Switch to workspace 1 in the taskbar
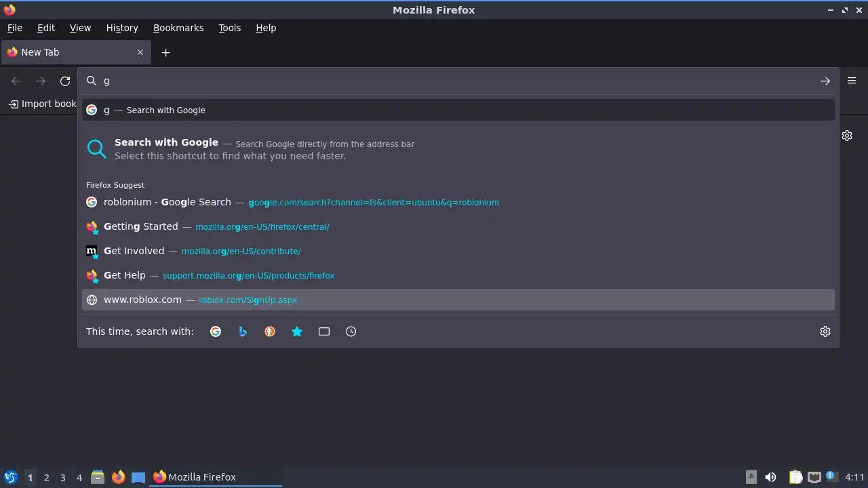The width and height of the screenshot is (868, 488). tap(30, 477)
